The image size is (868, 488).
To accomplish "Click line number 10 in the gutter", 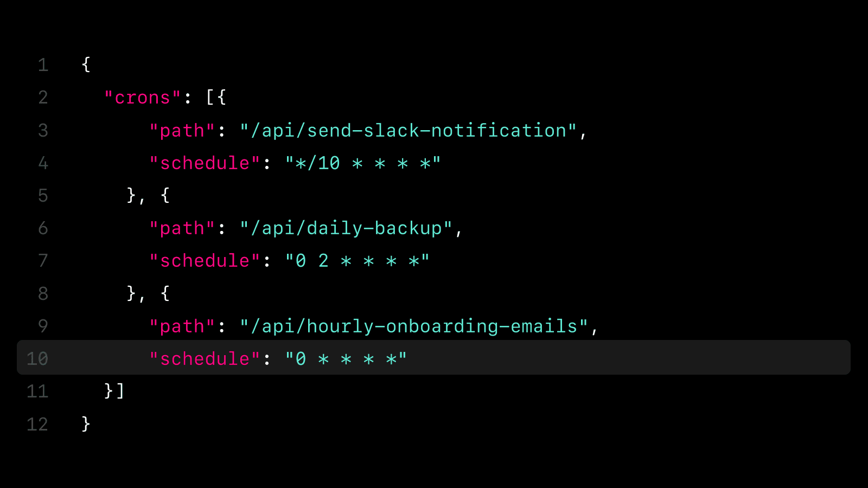I will tap(37, 359).
